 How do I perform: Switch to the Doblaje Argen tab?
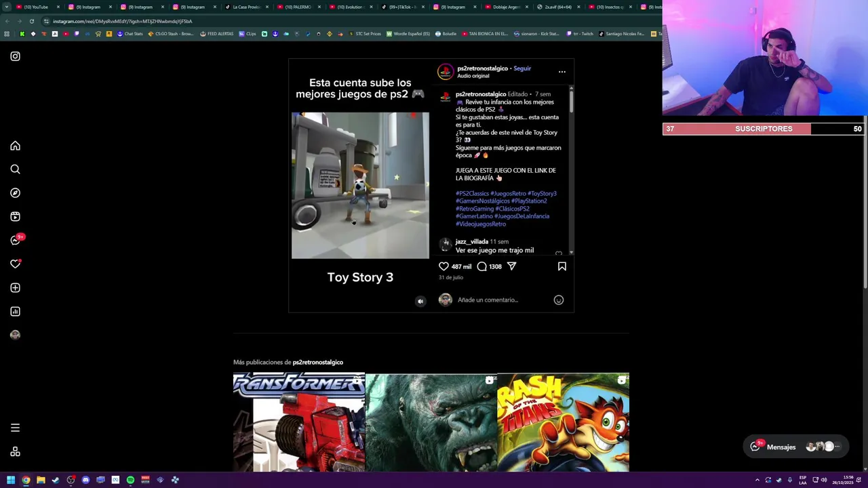(x=507, y=7)
